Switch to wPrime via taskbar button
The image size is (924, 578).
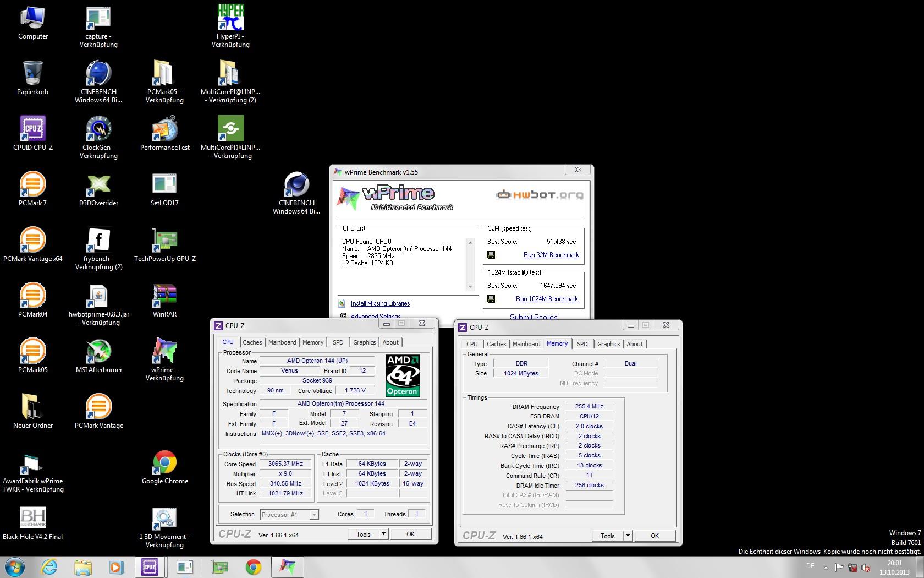(288, 567)
